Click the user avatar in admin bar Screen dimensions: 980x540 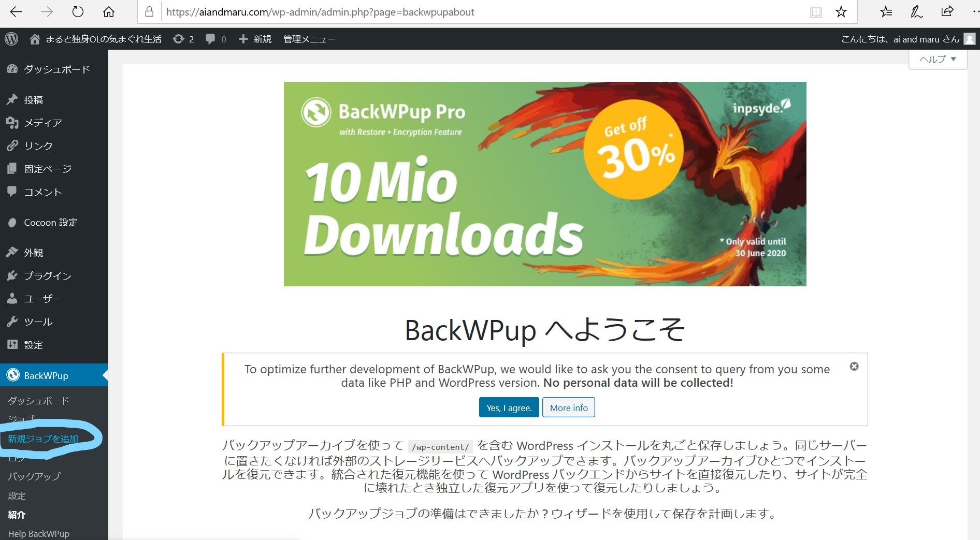point(970,39)
